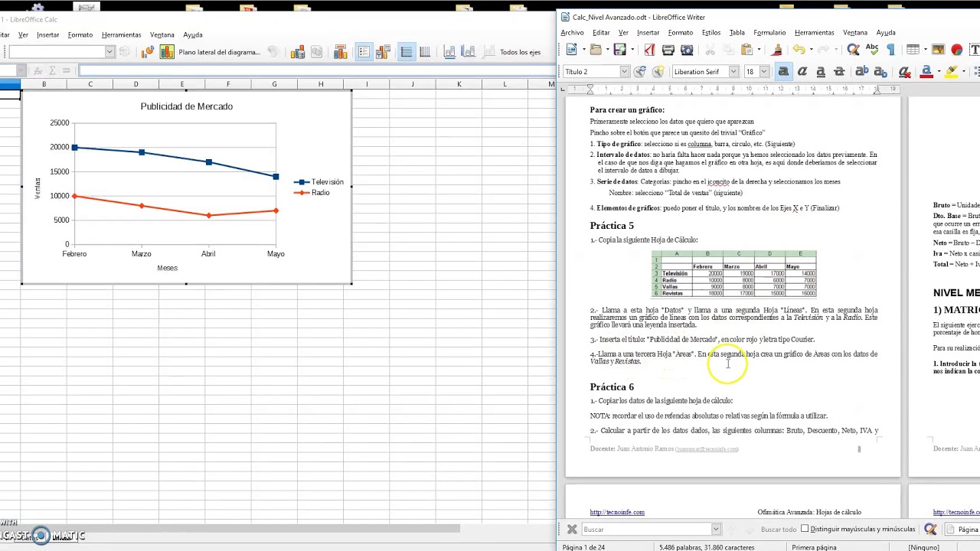Export as PDF in Writer toolbar
Viewport: 980px width, 551px height.
coord(649,50)
